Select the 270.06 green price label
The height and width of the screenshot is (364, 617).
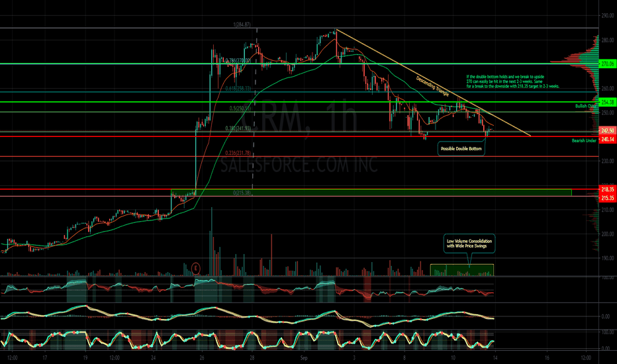[608, 64]
